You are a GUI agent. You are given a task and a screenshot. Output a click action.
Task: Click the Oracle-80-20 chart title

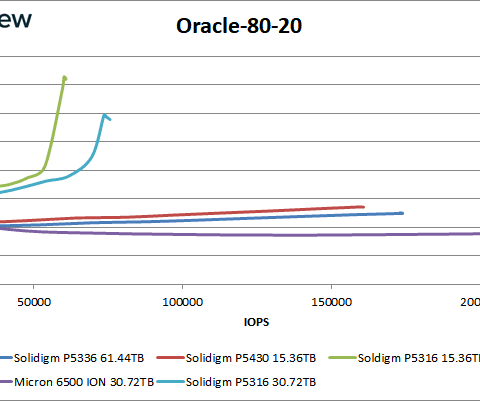coord(239,26)
